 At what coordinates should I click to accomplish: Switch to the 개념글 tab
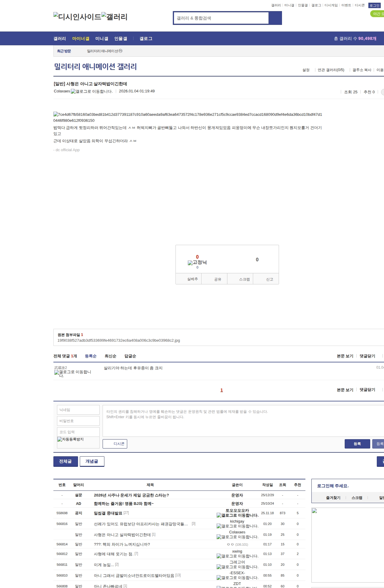92,461
